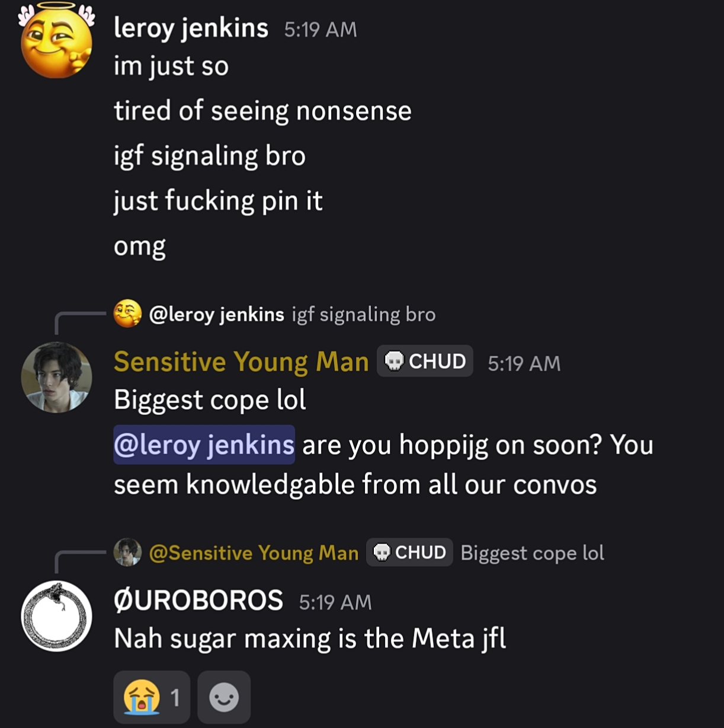
Task: Select message 'Nah sugar maxing is the Meta jfl'
Action: pyautogui.click(x=310, y=638)
